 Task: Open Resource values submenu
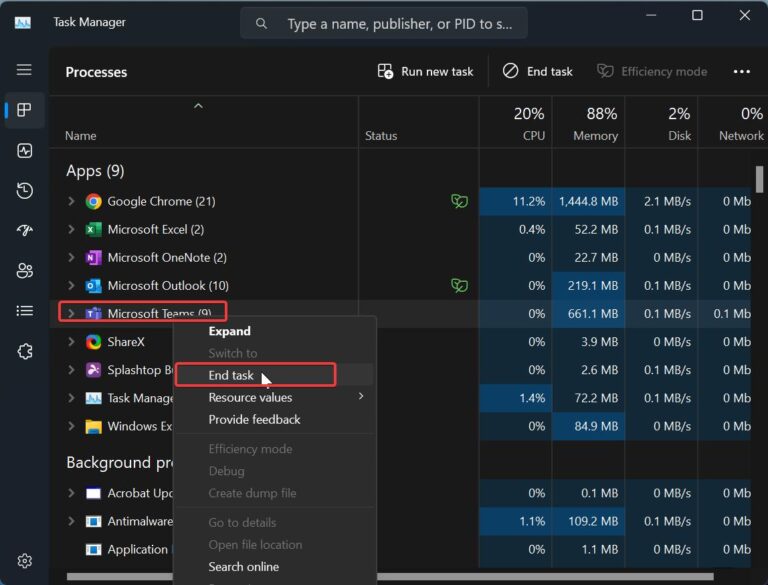click(274, 397)
